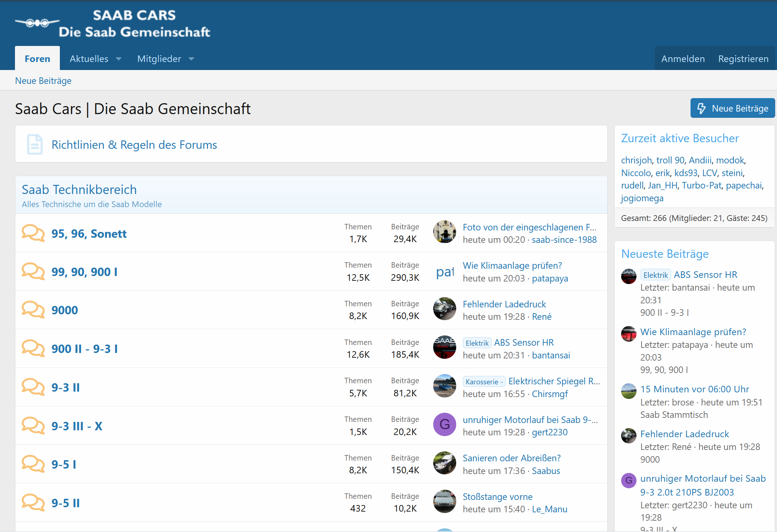Click the document icon beside Richtlinien & Regeln

pos(35,144)
